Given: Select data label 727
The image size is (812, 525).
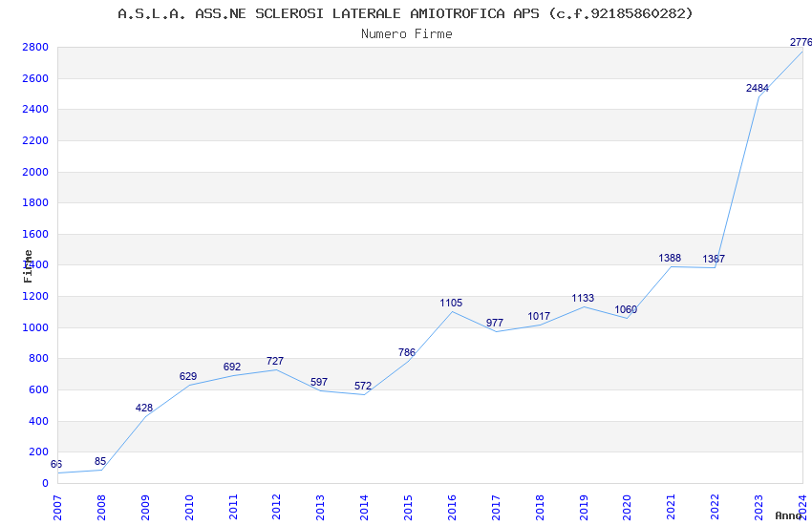Looking at the screenshot, I should [x=275, y=361].
